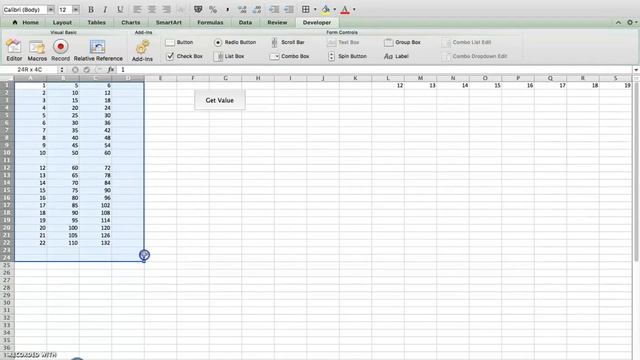
Task: Insert a Label form control
Action: [x=396, y=56]
